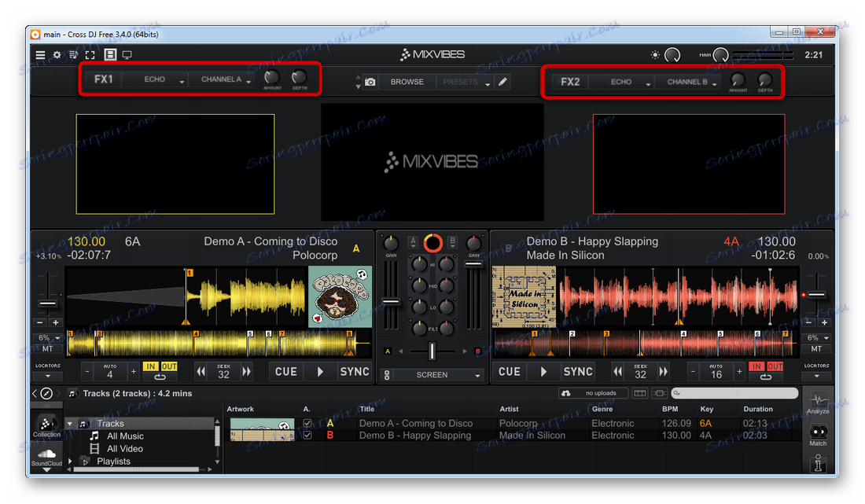865x504 pixels.
Task: Click the pencil edit icon next to PRESETS
Action: pos(503,82)
